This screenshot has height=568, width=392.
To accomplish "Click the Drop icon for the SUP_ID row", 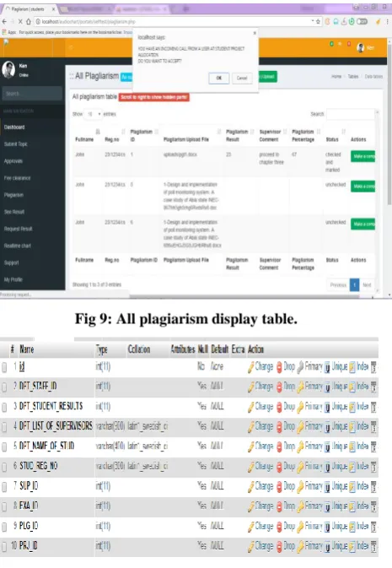I will (x=279, y=487).
